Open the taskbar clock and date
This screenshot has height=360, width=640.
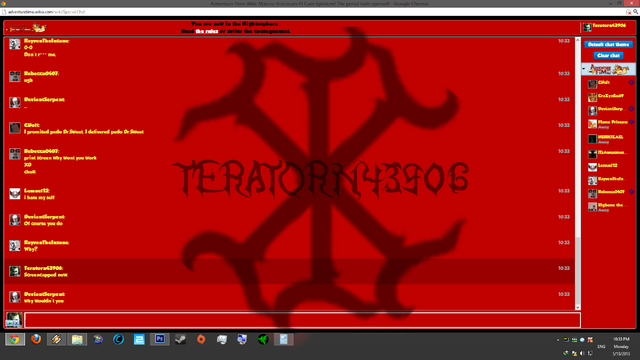(621, 346)
